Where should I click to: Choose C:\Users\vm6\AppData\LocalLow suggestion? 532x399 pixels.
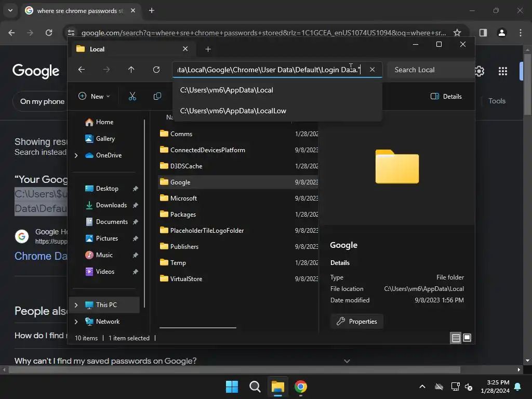(x=277, y=111)
